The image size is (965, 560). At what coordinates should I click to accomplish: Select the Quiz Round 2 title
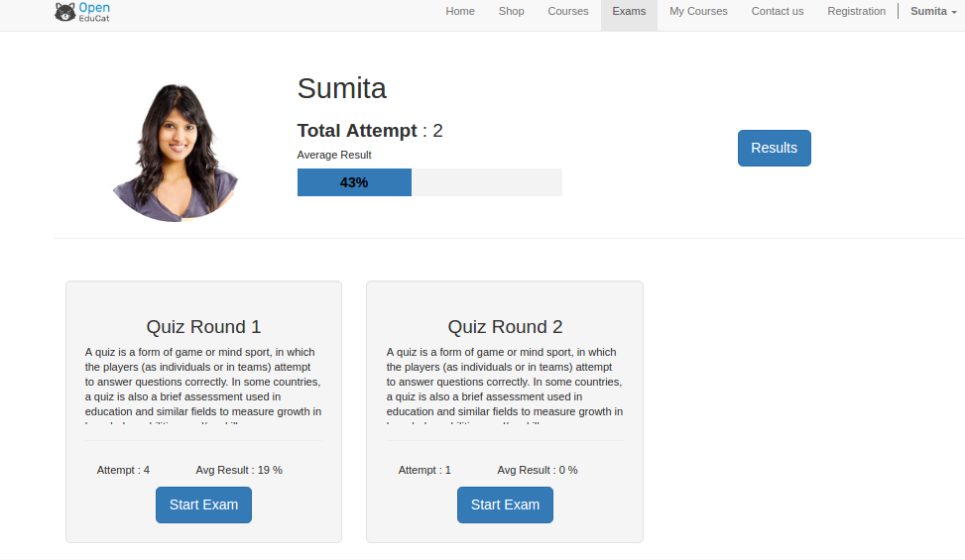(505, 326)
